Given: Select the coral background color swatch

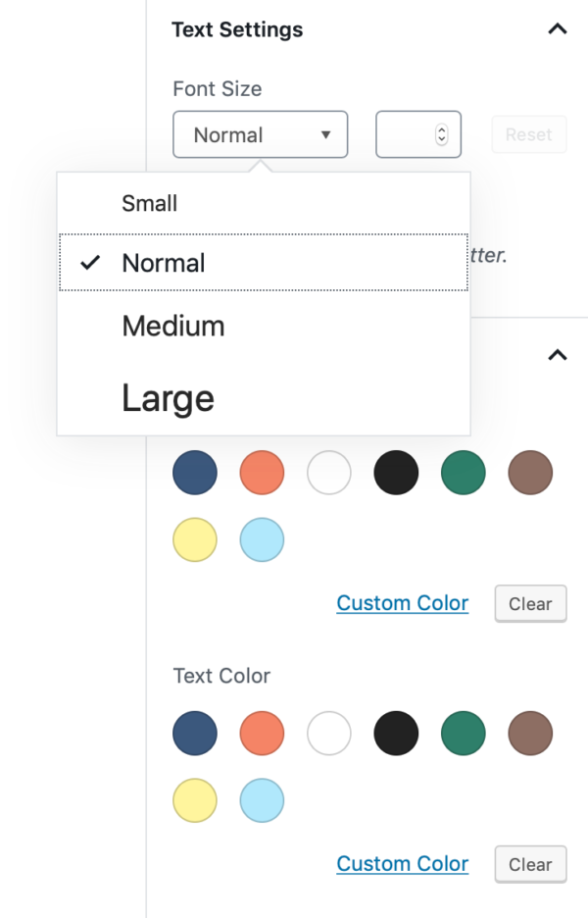Looking at the screenshot, I should (262, 473).
